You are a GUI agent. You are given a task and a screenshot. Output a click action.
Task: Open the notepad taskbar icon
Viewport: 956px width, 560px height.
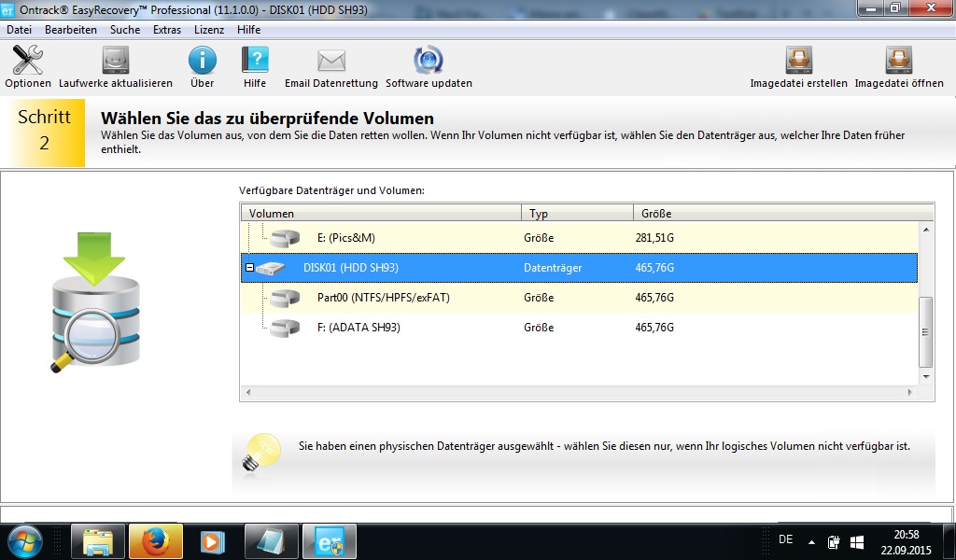[x=272, y=541]
